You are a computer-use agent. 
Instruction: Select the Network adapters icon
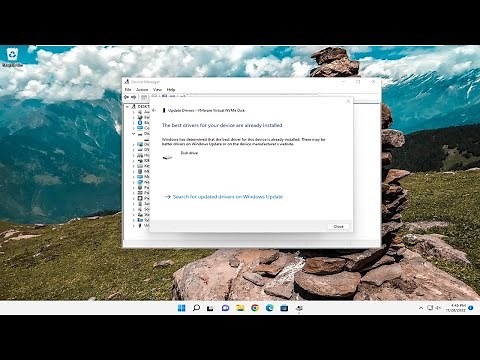[140, 182]
